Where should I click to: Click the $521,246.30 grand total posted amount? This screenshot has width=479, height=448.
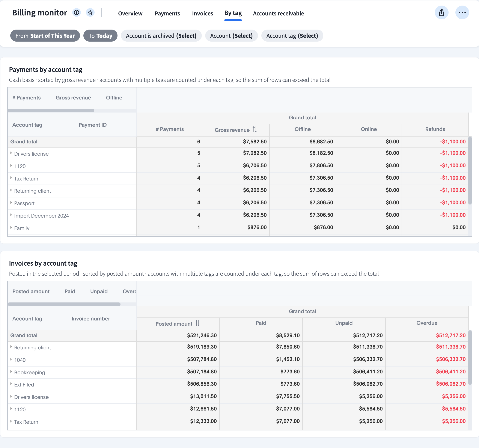[x=202, y=335]
